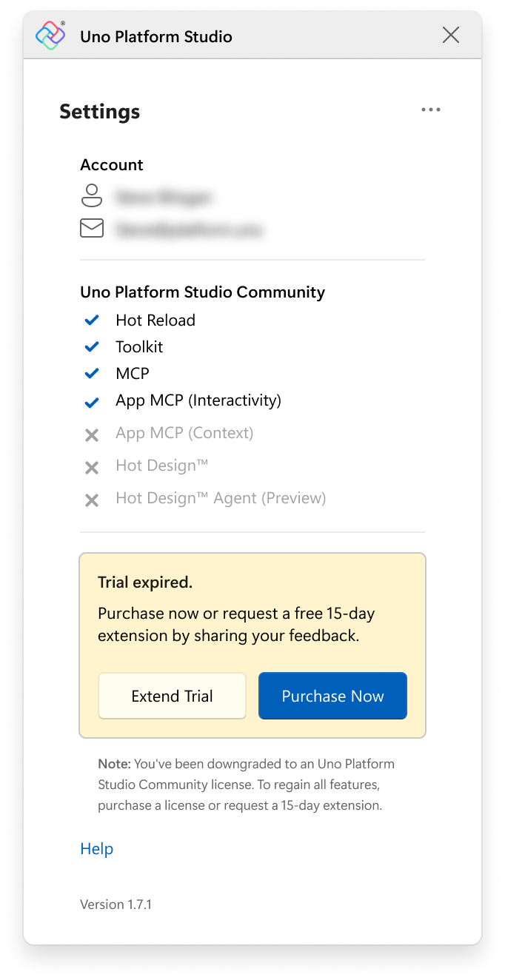Click the account user profile icon
This screenshot has height=980, width=505.
[92, 196]
